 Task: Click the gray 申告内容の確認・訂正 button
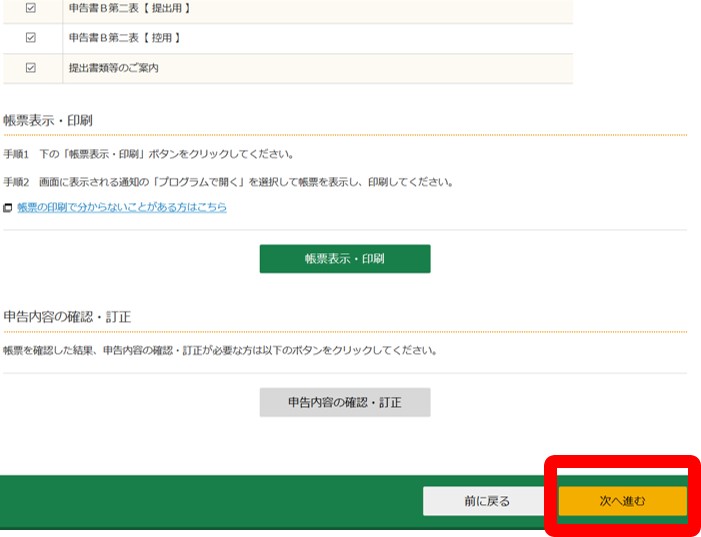(x=345, y=402)
